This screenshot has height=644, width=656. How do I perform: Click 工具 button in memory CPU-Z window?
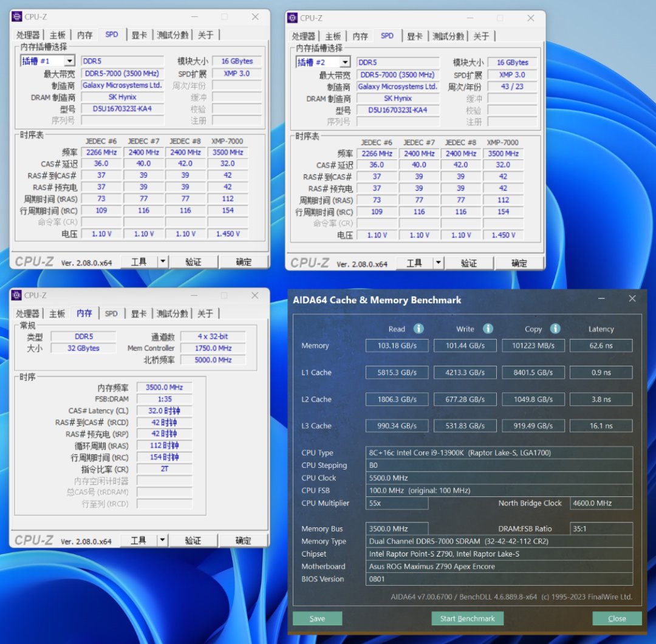point(138,540)
